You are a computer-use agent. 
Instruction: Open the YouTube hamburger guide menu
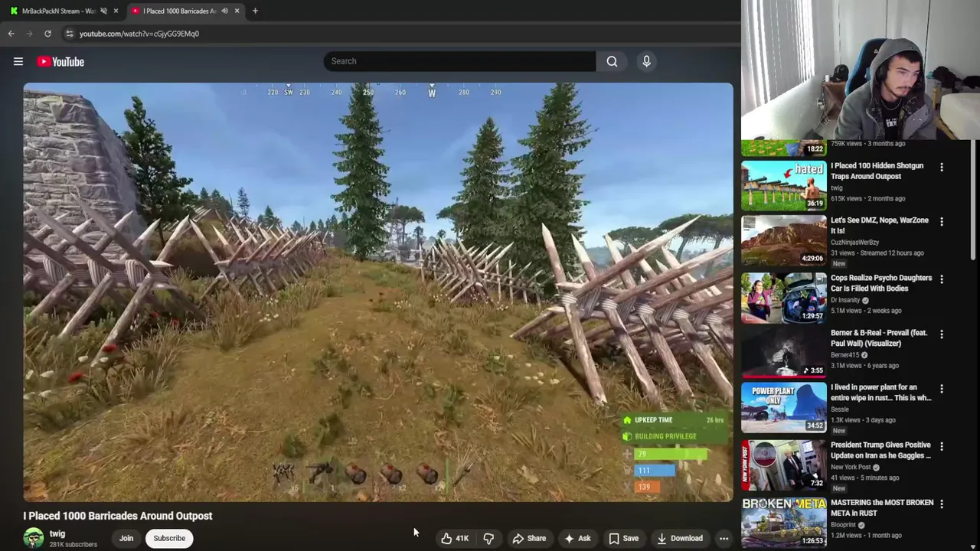(18, 61)
